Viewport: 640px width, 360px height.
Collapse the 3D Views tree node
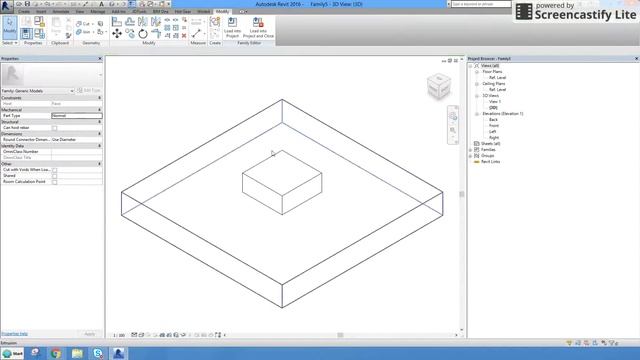(476, 96)
